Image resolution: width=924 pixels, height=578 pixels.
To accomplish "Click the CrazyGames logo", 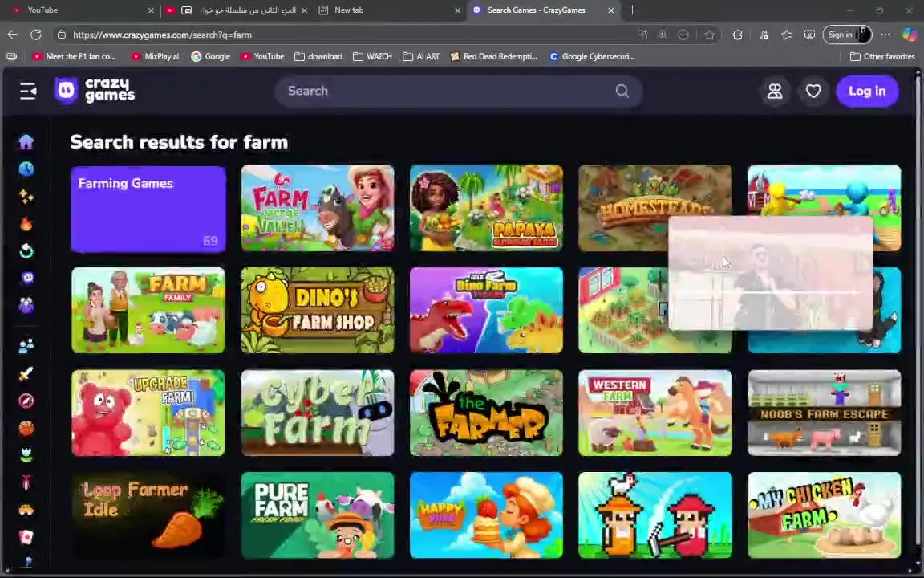I will [x=95, y=91].
